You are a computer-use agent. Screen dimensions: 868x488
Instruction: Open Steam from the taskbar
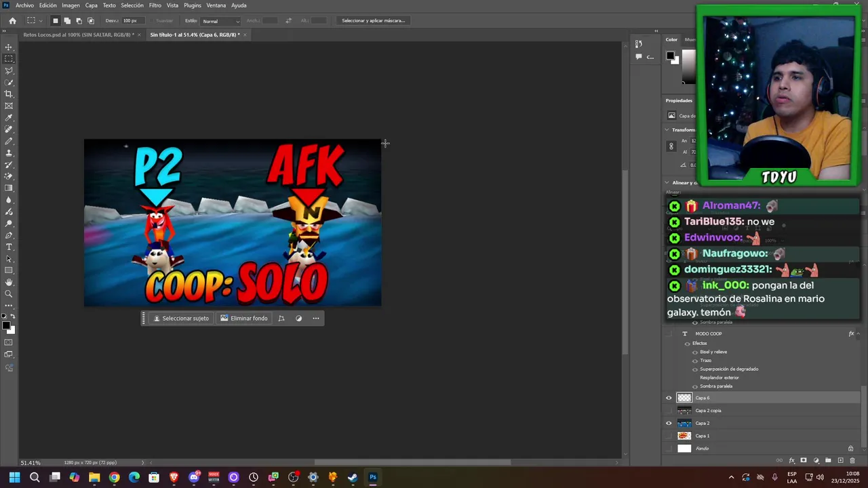pos(353,477)
